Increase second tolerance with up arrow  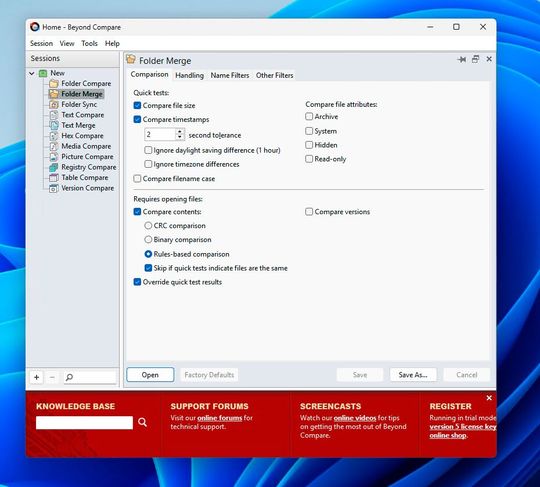tap(180, 132)
